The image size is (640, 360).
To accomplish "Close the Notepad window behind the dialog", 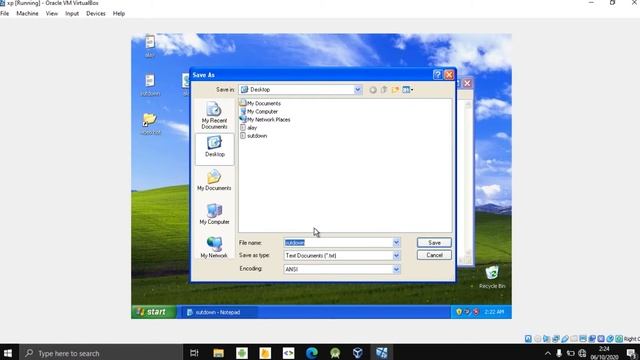I will (x=467, y=83).
